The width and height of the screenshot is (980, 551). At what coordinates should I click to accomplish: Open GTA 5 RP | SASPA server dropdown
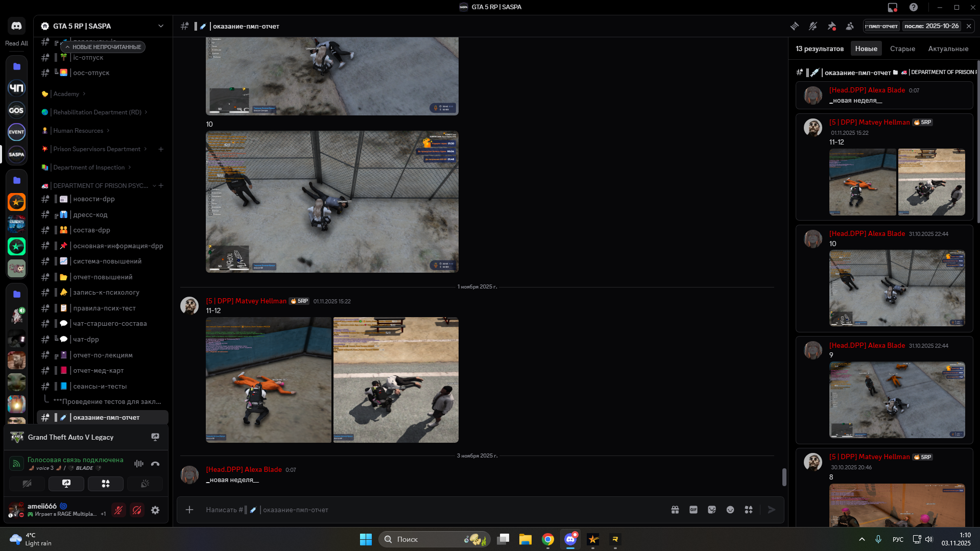[161, 26]
